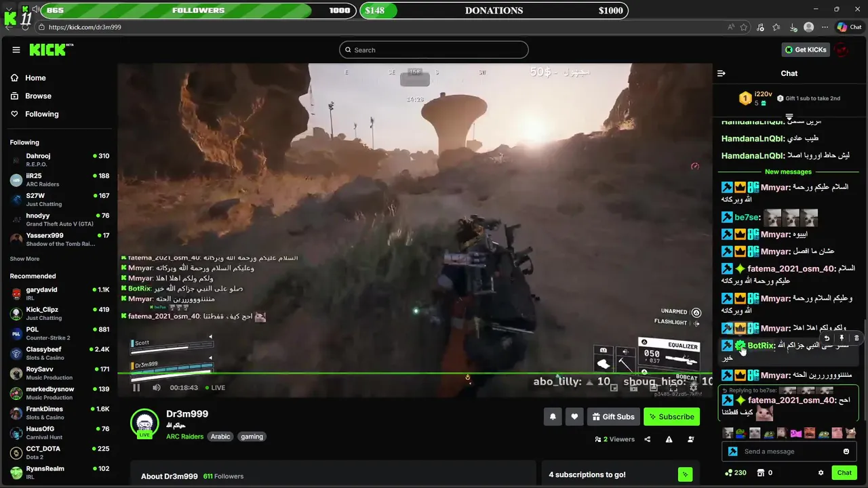Open CCT_DOTA recommended channel
The width and height of the screenshot is (868, 488).
click(59, 453)
